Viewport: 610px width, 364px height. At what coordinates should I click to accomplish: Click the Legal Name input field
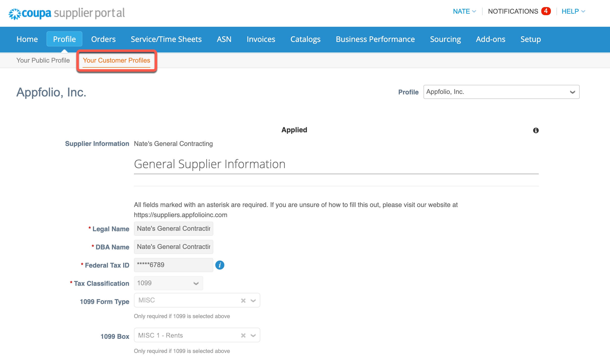[173, 229]
